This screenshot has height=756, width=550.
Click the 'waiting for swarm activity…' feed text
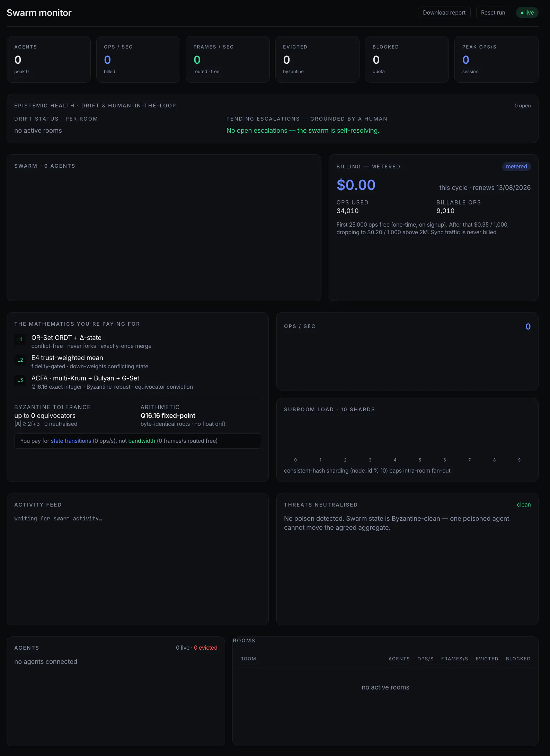(58, 519)
